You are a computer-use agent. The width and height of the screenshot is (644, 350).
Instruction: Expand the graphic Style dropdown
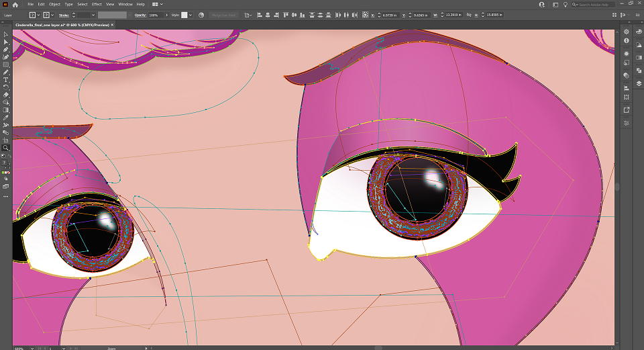(190, 15)
